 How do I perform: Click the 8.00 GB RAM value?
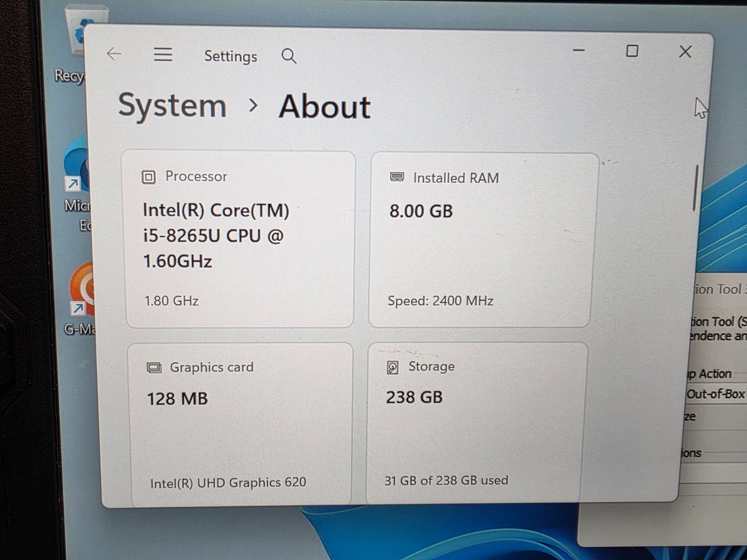tap(421, 211)
